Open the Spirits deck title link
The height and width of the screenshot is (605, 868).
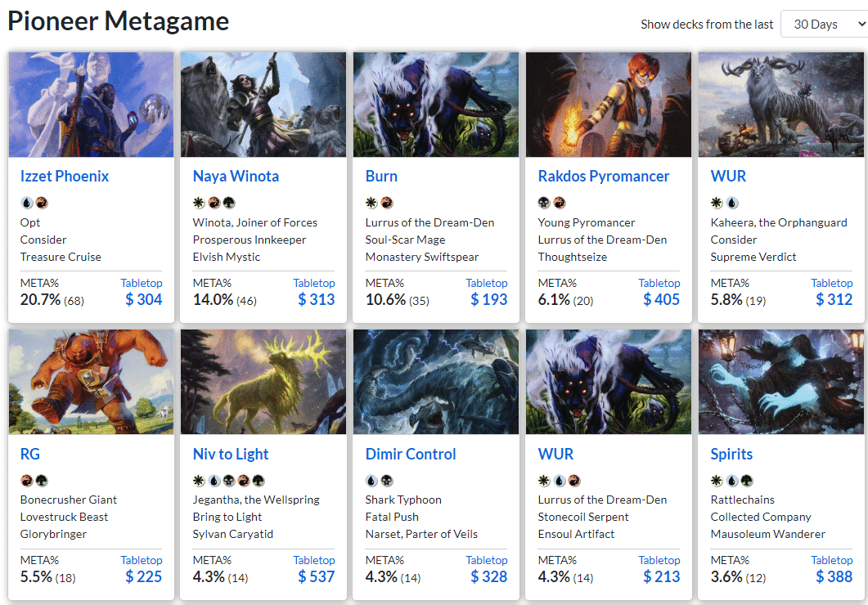tap(731, 454)
